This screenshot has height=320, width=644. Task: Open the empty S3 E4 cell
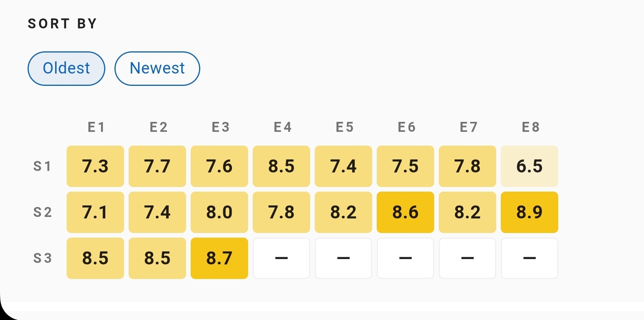click(x=281, y=258)
